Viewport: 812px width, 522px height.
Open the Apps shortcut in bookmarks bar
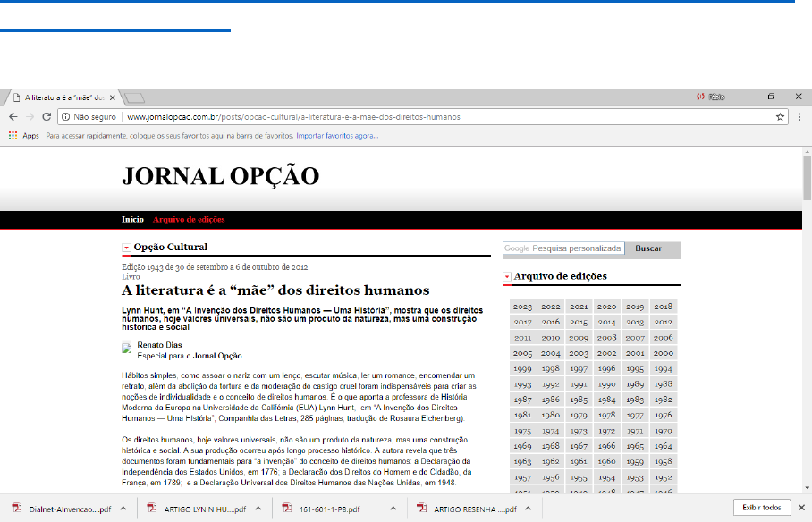tap(24, 136)
